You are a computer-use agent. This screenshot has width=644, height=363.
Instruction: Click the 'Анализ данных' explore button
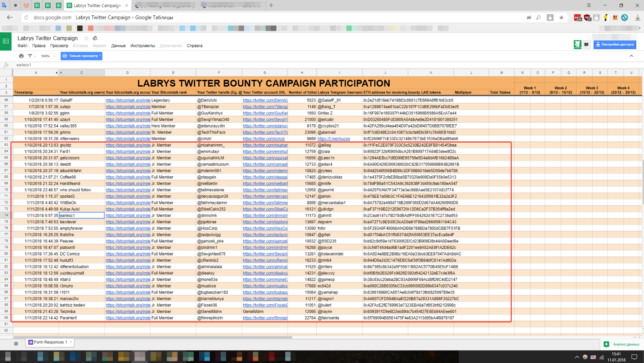click(622, 344)
